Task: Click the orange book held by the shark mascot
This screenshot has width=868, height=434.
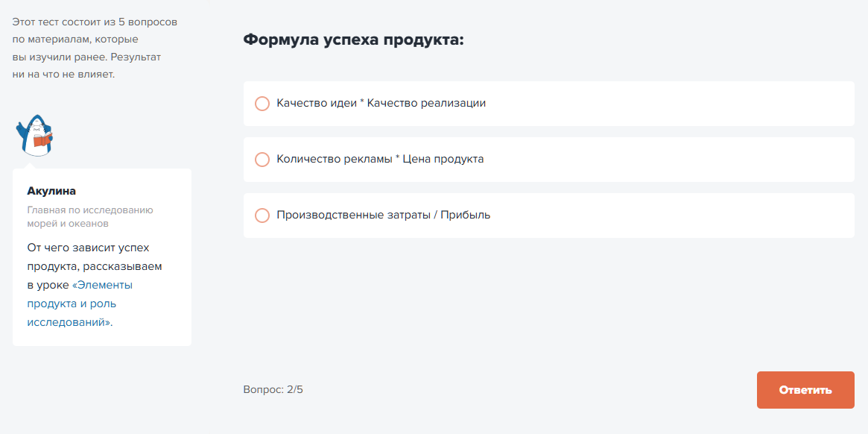Action: tap(42, 139)
